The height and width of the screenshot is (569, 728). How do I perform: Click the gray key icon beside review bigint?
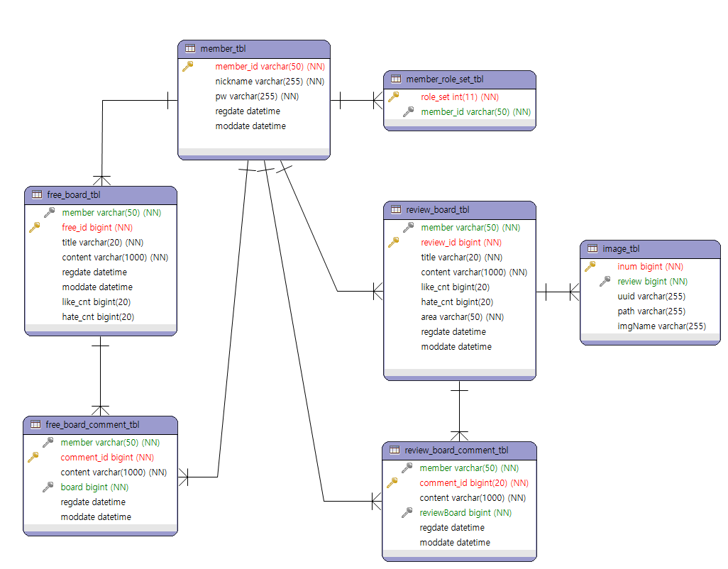pos(605,281)
